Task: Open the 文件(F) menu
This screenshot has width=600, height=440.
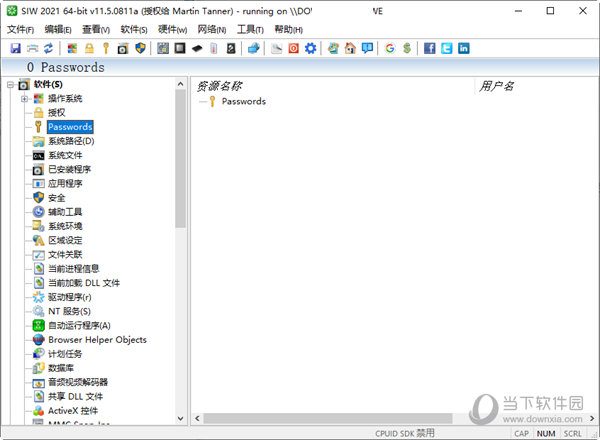Action: click(20, 29)
